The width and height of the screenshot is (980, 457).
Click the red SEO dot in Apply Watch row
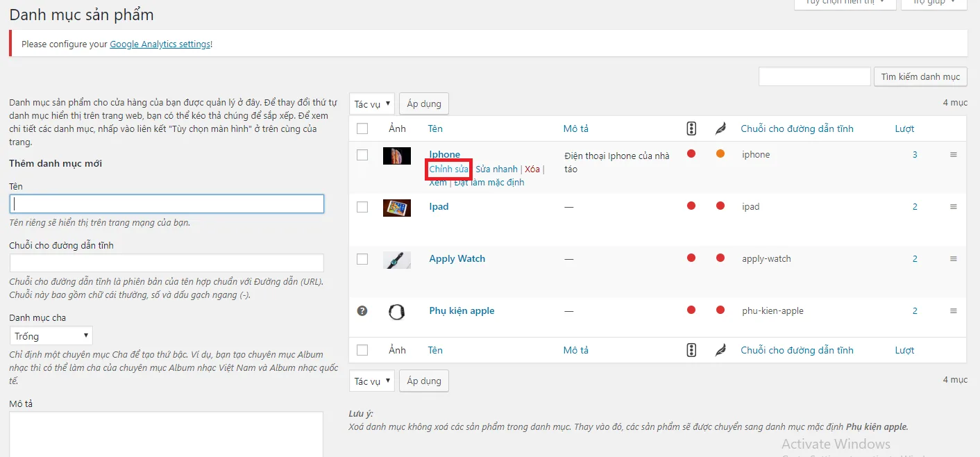coord(691,258)
